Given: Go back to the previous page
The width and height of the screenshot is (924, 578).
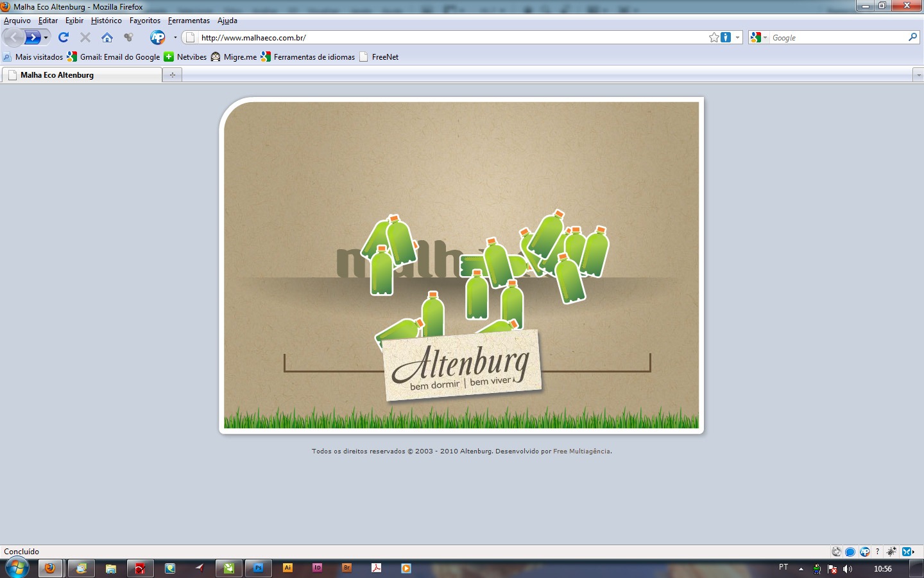Looking at the screenshot, I should [x=14, y=37].
